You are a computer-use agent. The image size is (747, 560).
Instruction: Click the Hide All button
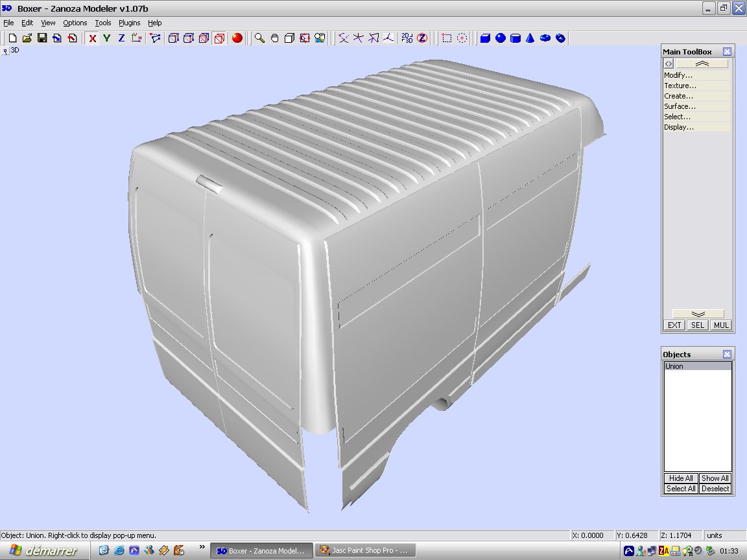tap(681, 478)
